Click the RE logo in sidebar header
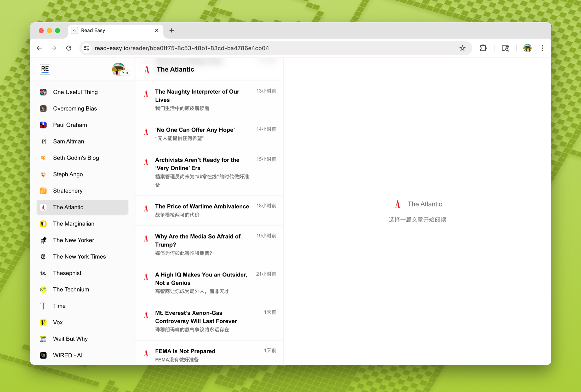This screenshot has height=392, width=581. pos(45,69)
